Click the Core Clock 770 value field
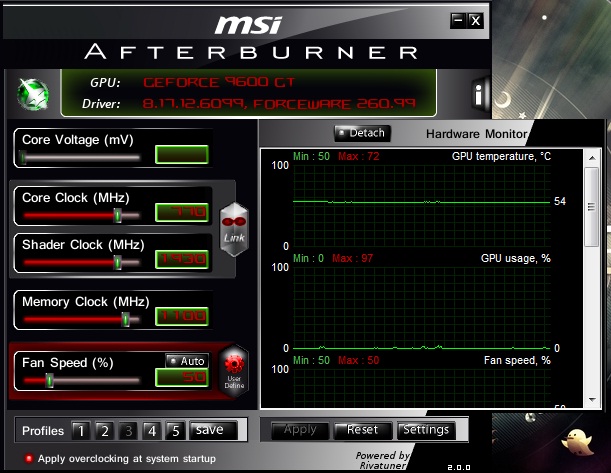 [x=182, y=212]
